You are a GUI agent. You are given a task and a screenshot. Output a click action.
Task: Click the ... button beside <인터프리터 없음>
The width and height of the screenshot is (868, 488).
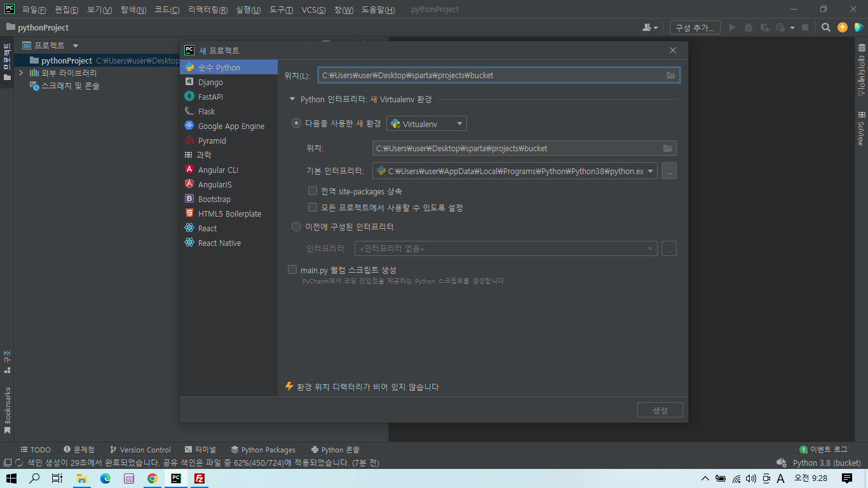pyautogui.click(x=669, y=248)
